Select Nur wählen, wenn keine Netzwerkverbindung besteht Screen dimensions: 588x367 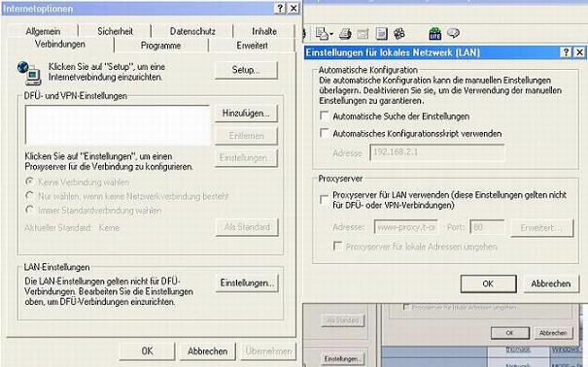click(x=29, y=195)
